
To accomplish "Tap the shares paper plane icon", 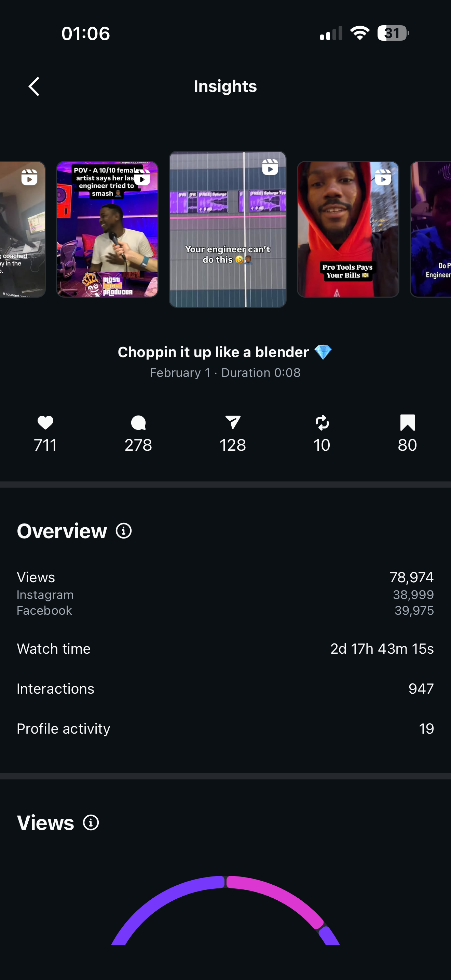I will pos(233,422).
